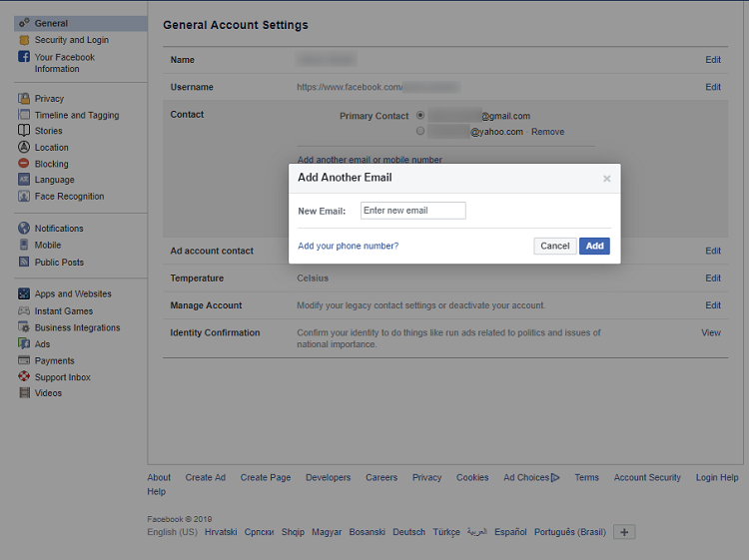
Task: Click the Notifications globe icon
Action: click(x=24, y=229)
